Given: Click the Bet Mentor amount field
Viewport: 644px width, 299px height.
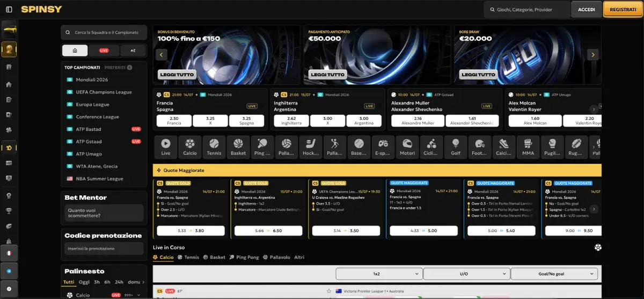Looking at the screenshot, I should click(x=104, y=213).
